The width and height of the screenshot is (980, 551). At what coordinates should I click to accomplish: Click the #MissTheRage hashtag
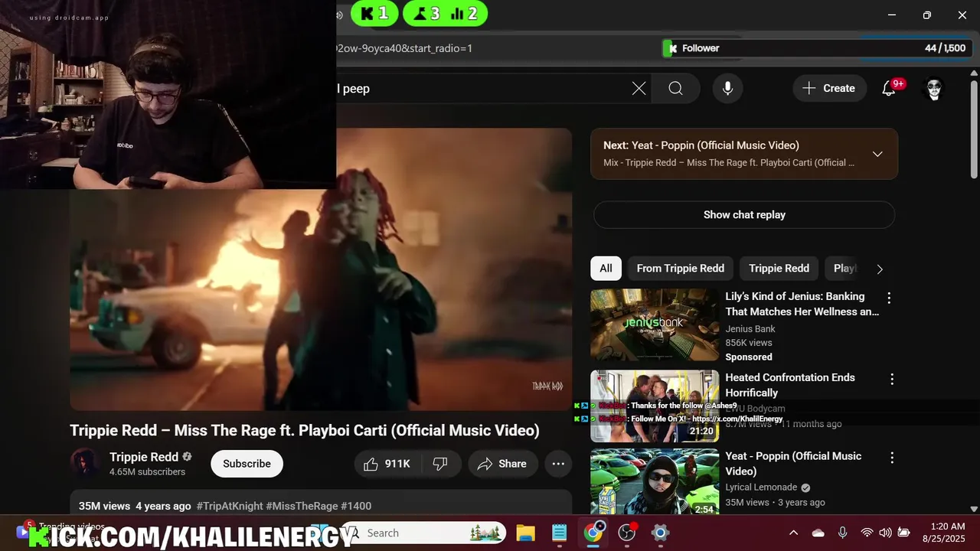pyautogui.click(x=302, y=506)
